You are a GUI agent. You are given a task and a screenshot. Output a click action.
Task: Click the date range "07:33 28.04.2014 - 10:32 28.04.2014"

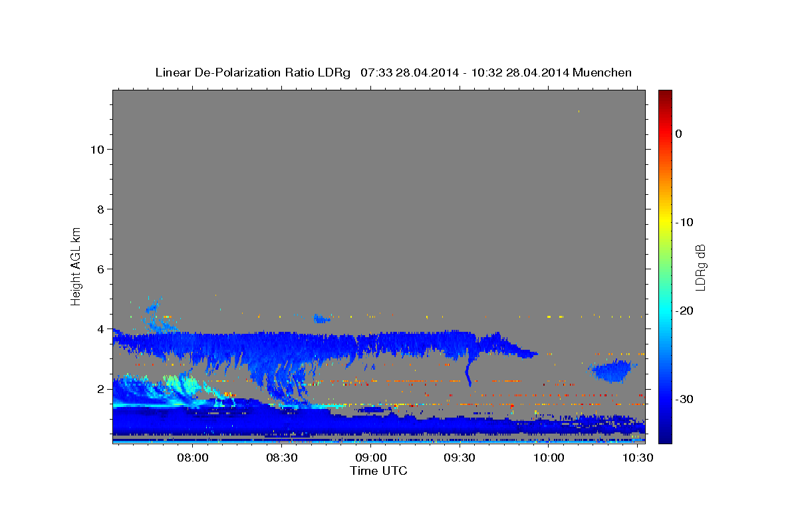464,72
